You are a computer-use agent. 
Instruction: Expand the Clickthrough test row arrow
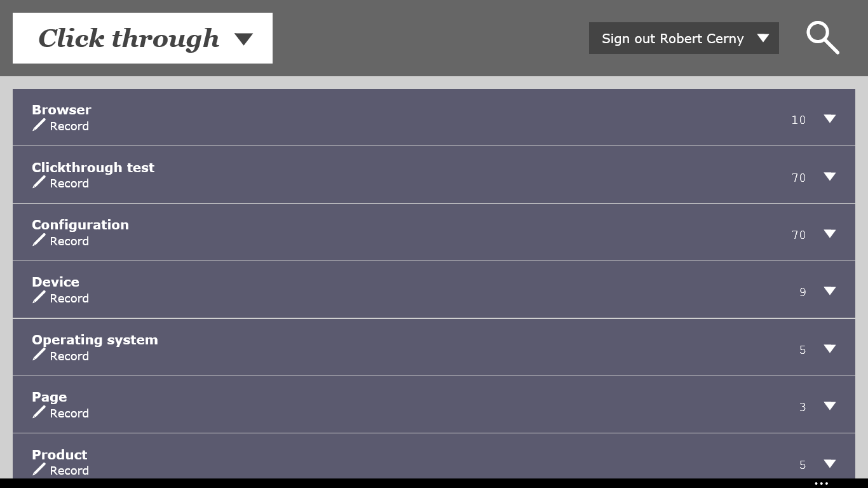tap(829, 177)
